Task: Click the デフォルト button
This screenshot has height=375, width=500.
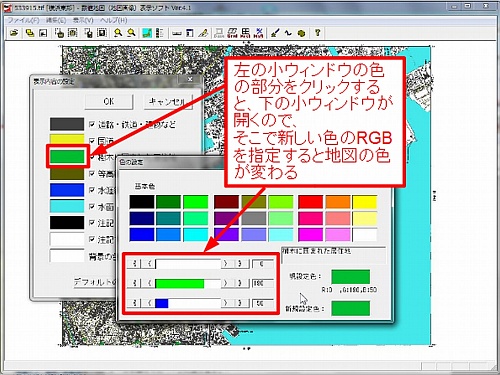Action: (94, 282)
